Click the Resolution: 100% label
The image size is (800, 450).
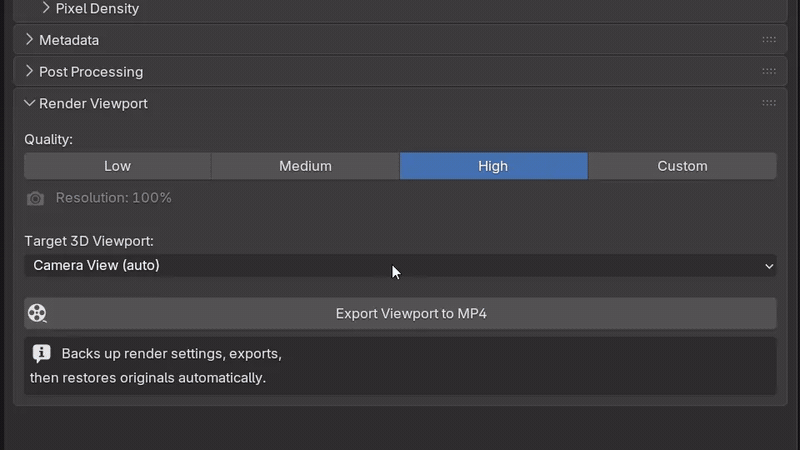(114, 198)
